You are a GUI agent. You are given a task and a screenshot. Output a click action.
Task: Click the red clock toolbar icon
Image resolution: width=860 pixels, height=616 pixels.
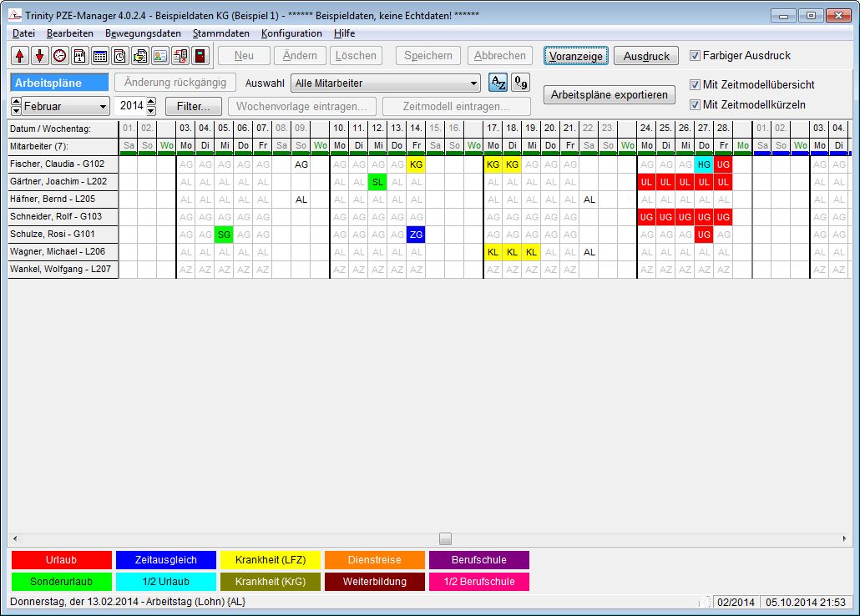click(59, 56)
